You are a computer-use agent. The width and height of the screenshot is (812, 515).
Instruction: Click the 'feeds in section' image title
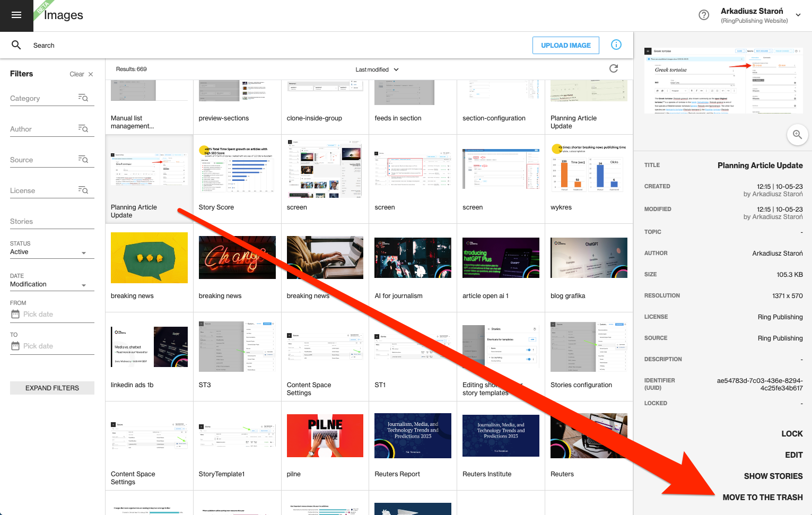pos(398,118)
